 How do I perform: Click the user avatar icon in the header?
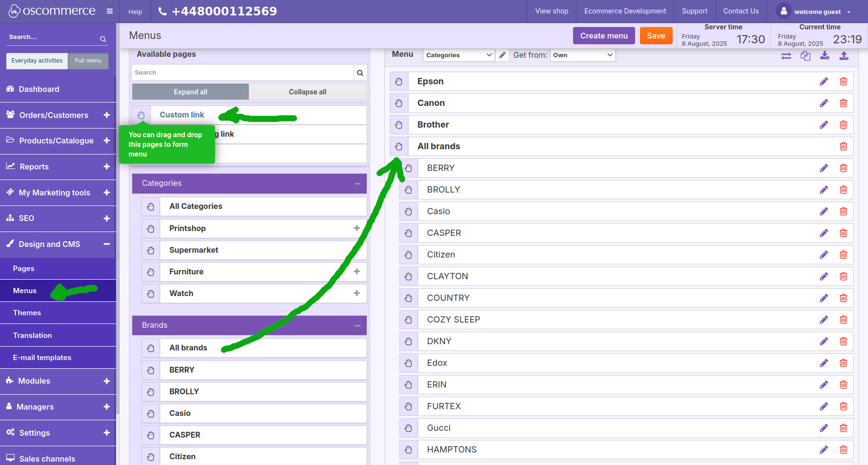783,11
